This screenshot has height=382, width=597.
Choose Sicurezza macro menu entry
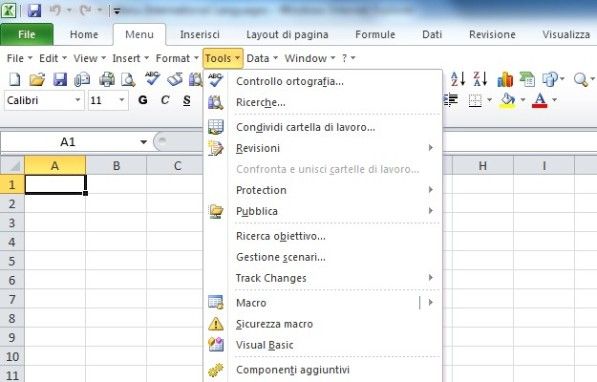323,324
